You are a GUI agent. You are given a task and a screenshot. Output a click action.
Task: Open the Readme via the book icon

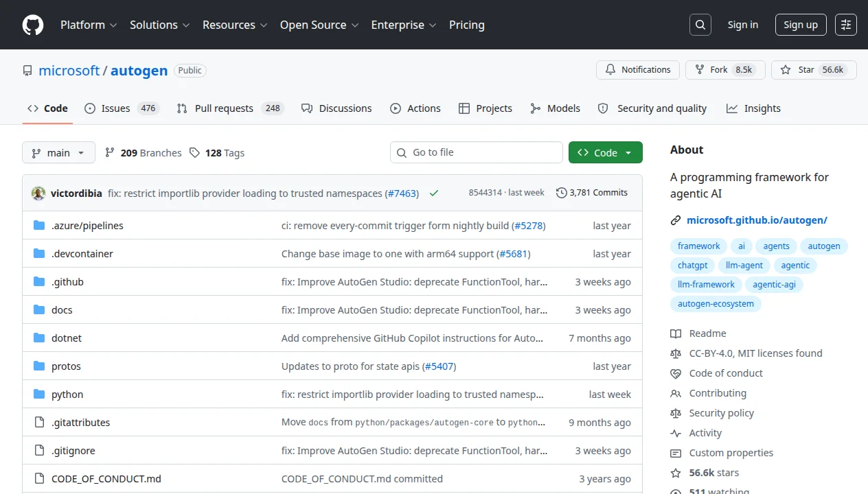pyautogui.click(x=676, y=333)
